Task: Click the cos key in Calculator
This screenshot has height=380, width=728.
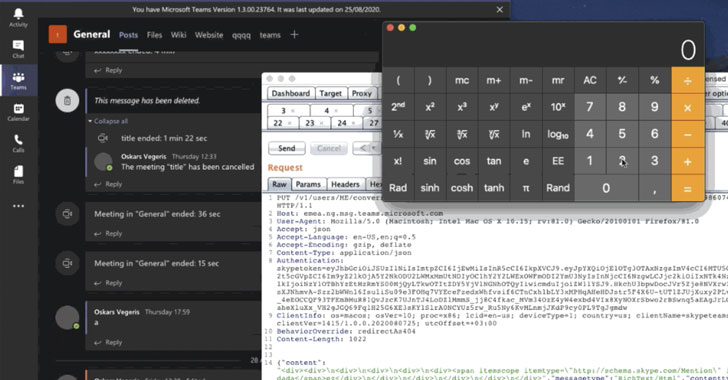Action: [462, 161]
